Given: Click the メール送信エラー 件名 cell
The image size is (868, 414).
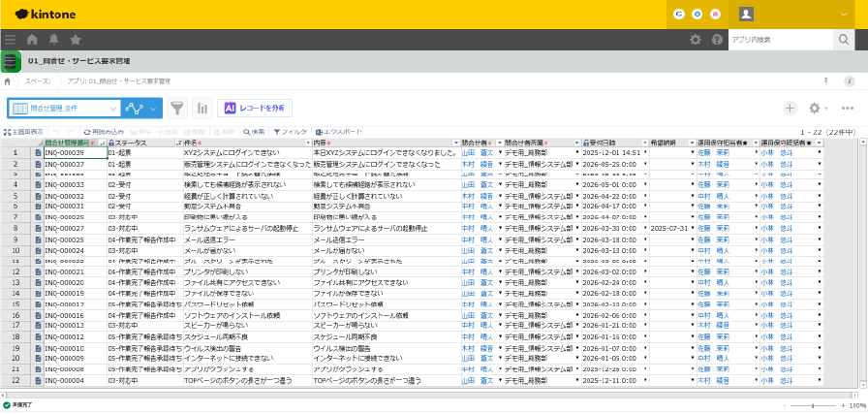Looking at the screenshot, I should click(x=247, y=240).
